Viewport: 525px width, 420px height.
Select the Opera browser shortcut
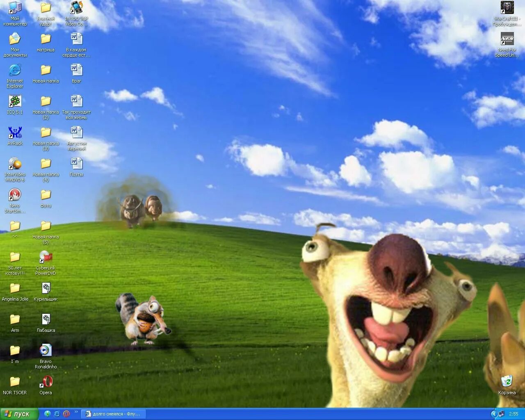pyautogui.click(x=46, y=385)
